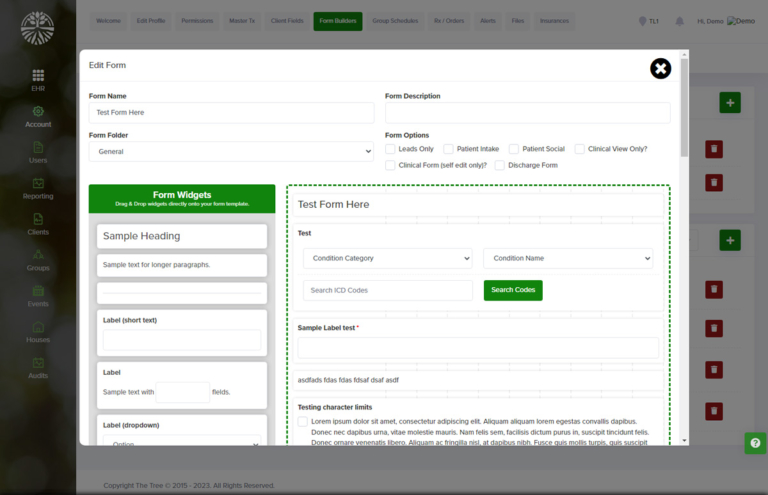The height and width of the screenshot is (495, 768).
Task: Open the Condition Category dropdown
Action: tap(387, 258)
